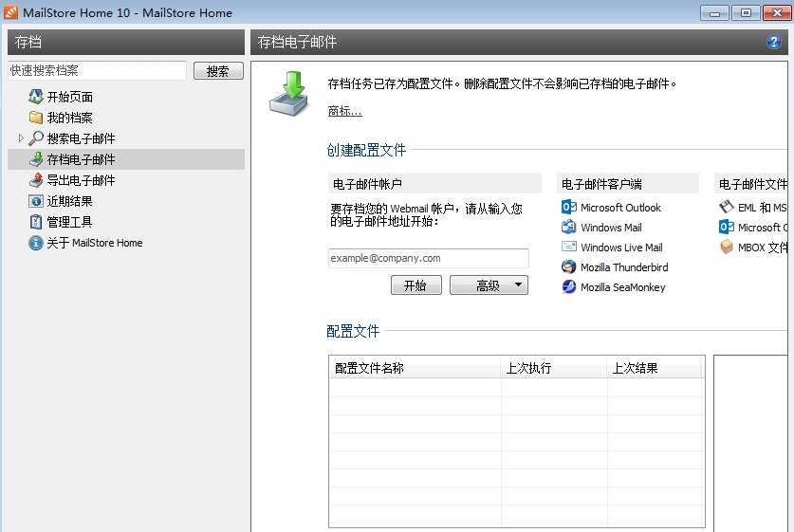Click the 搜索电子邮件 magnifier icon
This screenshot has width=794, height=532.
tap(35, 138)
